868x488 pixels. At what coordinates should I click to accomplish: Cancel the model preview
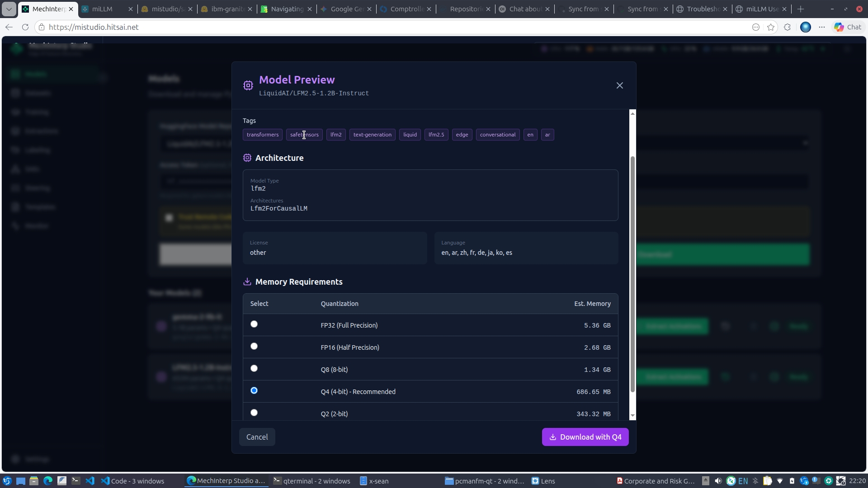click(257, 437)
